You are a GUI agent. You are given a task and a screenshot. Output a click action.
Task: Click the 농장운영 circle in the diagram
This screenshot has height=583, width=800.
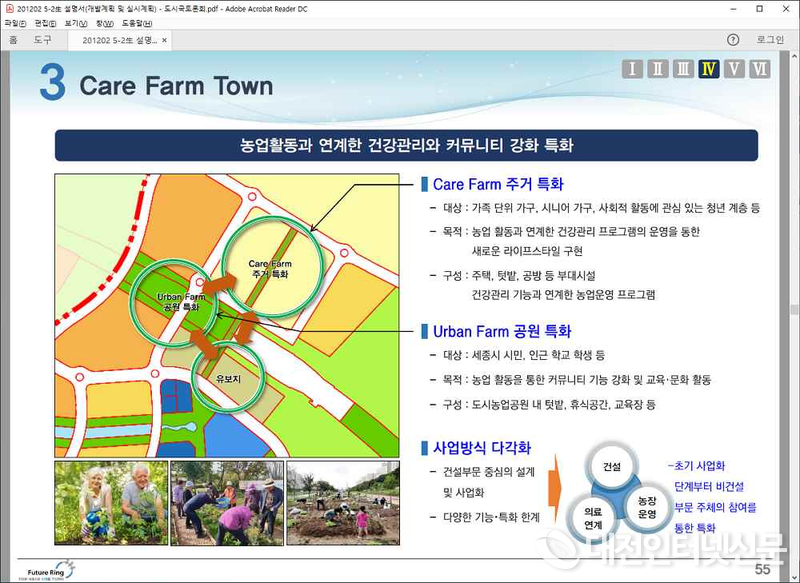(648, 508)
